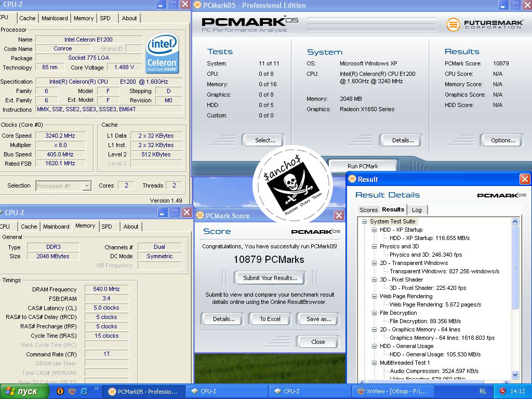Click the 10879 PCMarks score text
The image size is (532, 399).
coord(269,260)
